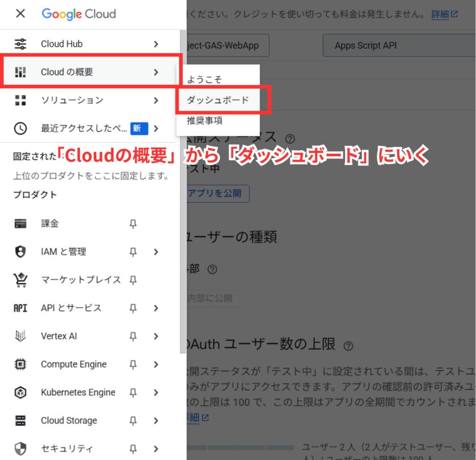Click help icon beside OAuth ユーザー数の上限
The image size is (476, 460).
click(x=348, y=346)
